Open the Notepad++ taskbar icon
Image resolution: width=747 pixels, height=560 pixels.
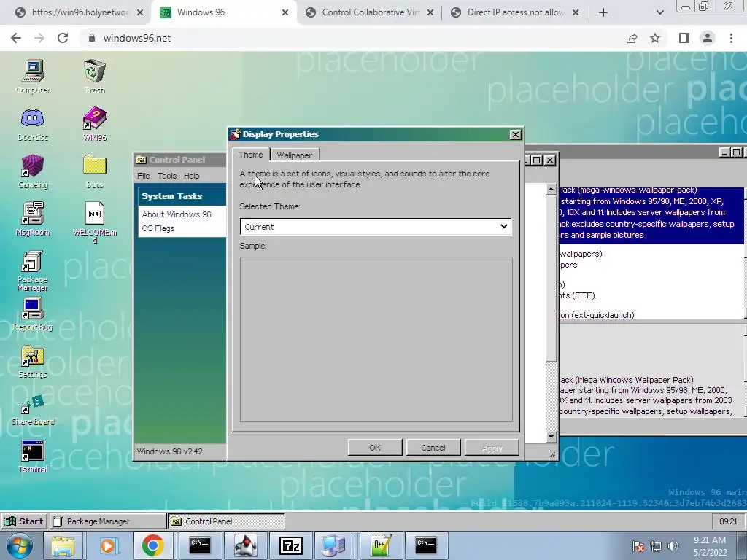(x=381, y=545)
